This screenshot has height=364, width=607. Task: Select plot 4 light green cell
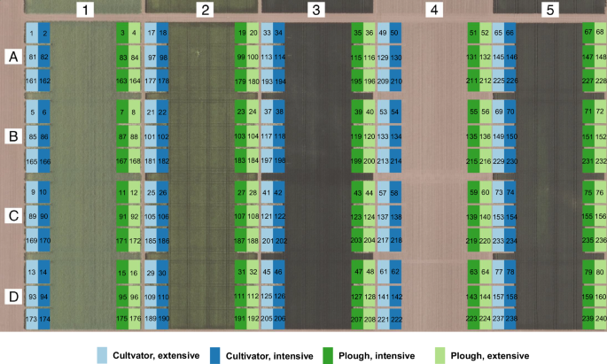(x=135, y=33)
